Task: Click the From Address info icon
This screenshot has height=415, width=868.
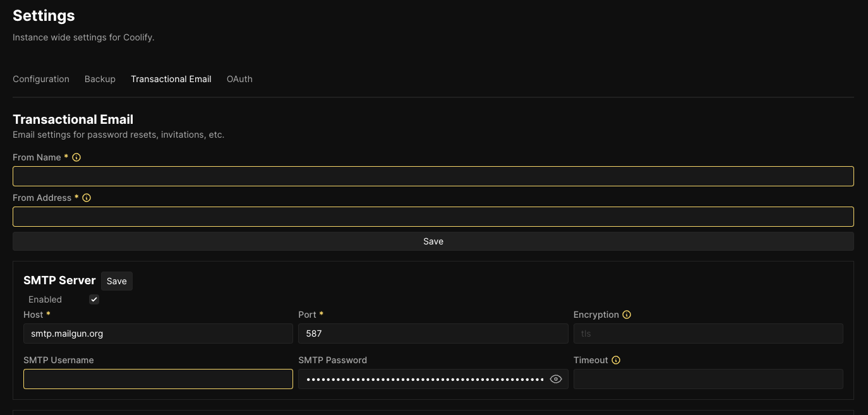Action: coord(87,198)
